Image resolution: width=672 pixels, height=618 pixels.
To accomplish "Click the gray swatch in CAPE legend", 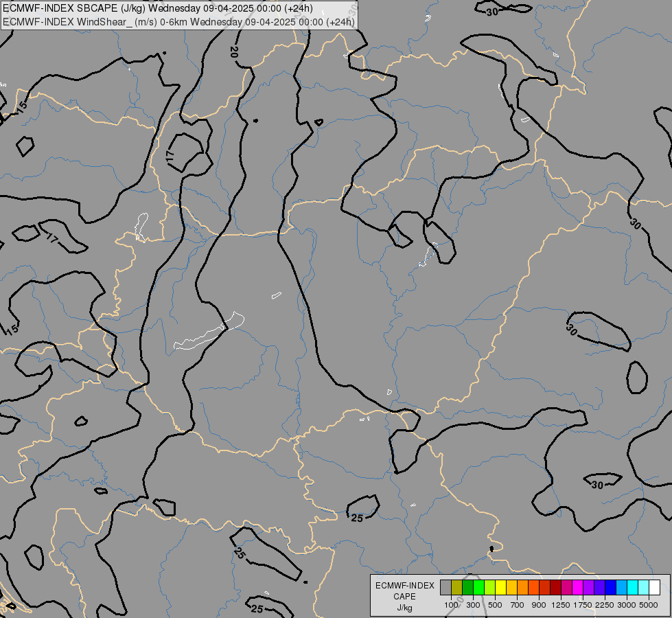I will [x=445, y=587].
